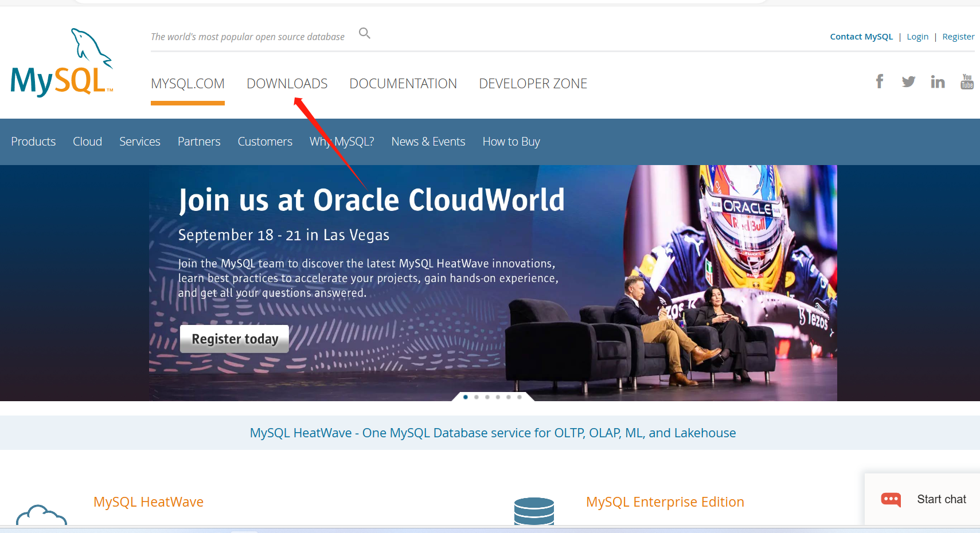Open the Services menu item

(140, 142)
